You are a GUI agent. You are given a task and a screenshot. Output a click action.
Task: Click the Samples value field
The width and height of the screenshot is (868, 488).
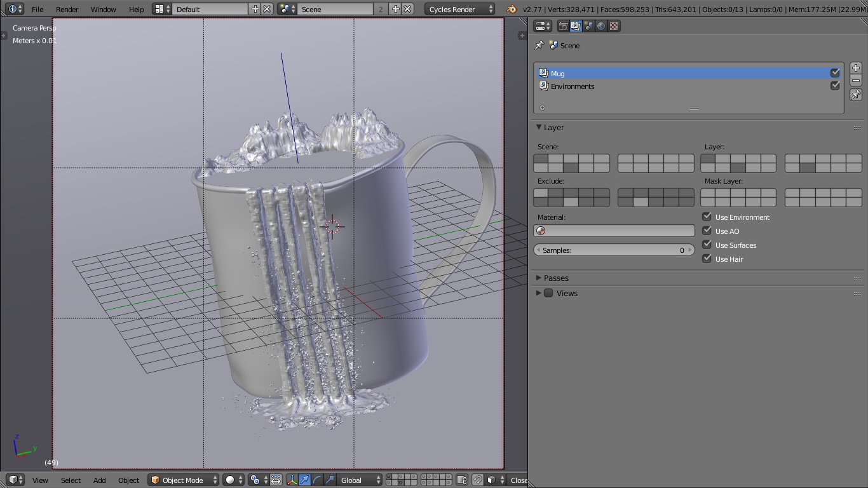pos(613,250)
